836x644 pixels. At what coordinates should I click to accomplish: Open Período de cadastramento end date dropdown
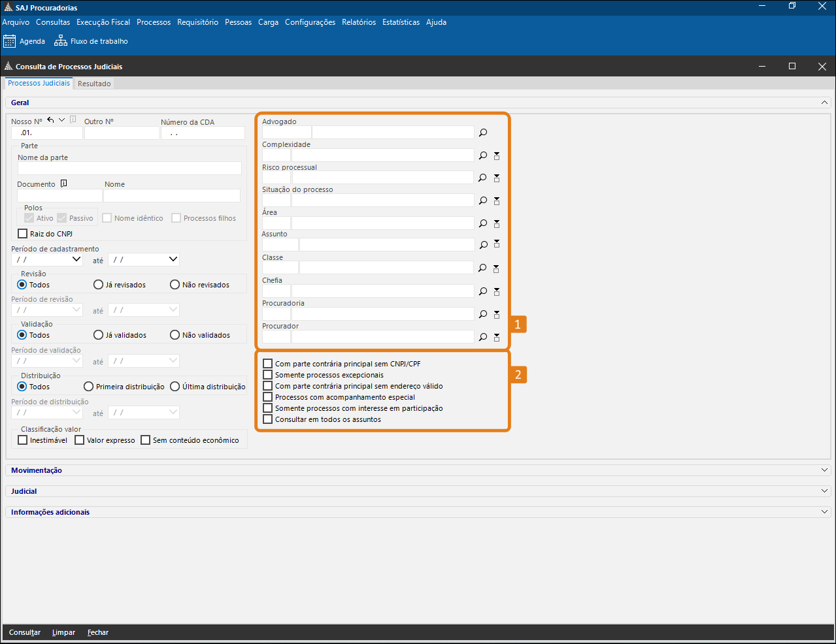[173, 259]
